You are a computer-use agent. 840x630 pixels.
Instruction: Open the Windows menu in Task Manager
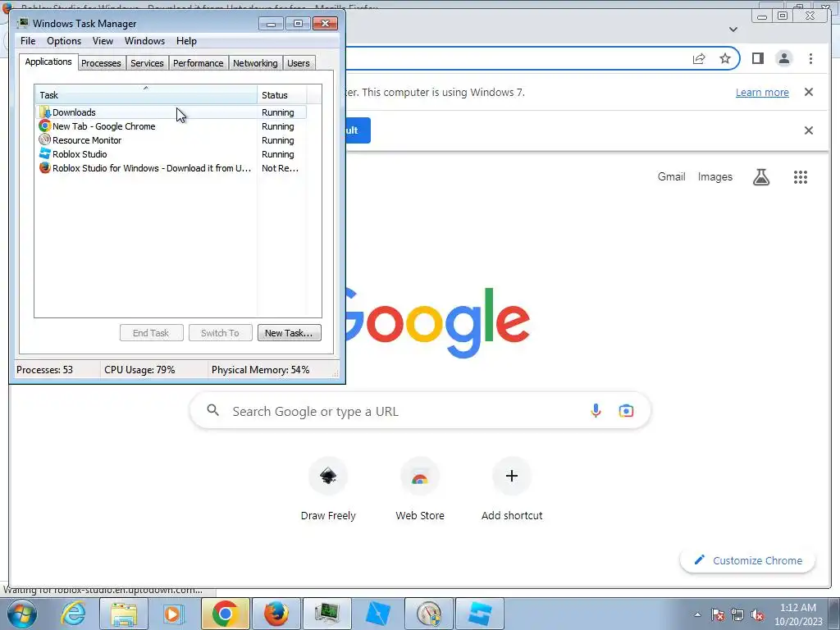[144, 41]
